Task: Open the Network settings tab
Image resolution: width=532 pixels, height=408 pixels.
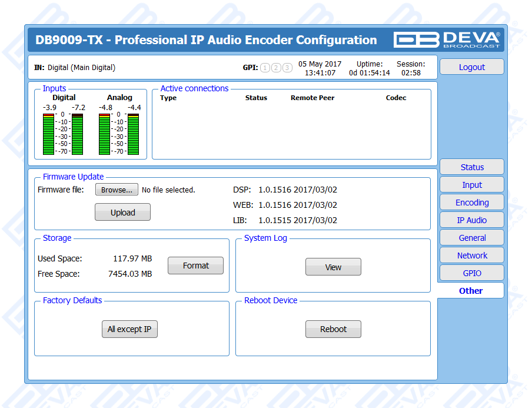Action: click(x=471, y=256)
